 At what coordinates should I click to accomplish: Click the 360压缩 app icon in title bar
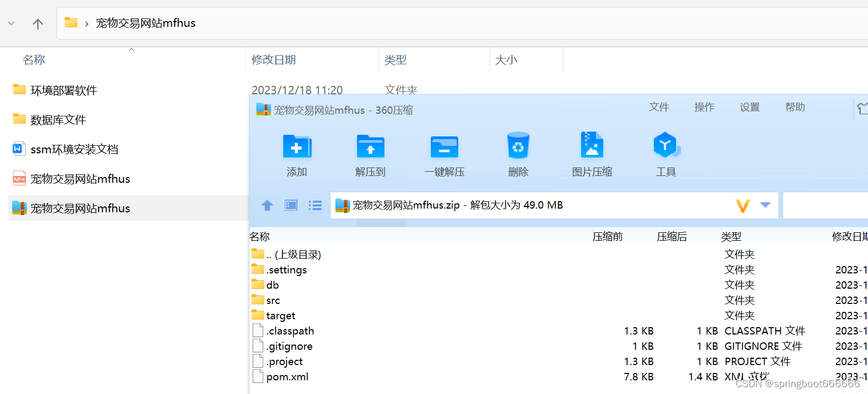[263, 110]
